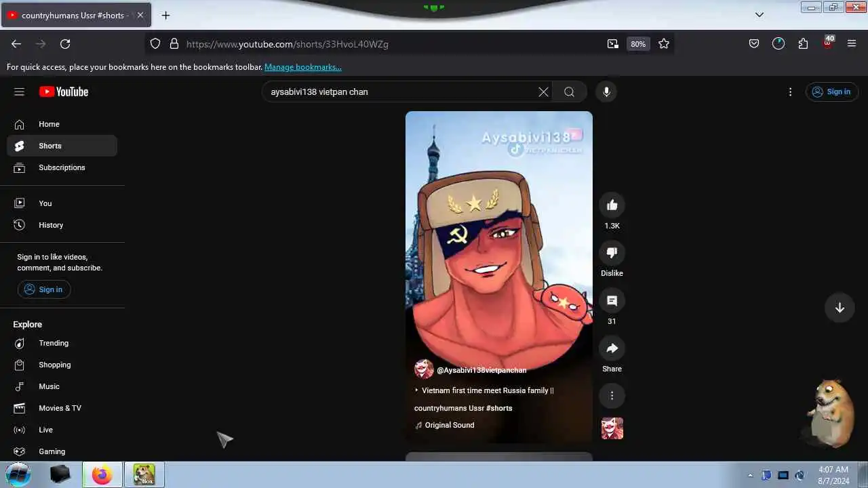Open Music in Explore
The height and width of the screenshot is (488, 868).
tap(62, 386)
